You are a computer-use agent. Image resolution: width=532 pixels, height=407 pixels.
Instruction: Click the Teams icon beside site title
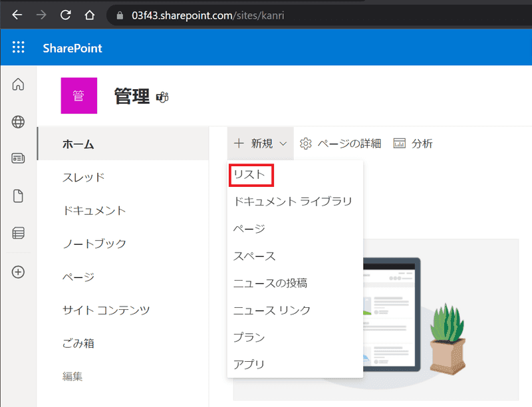coord(162,97)
